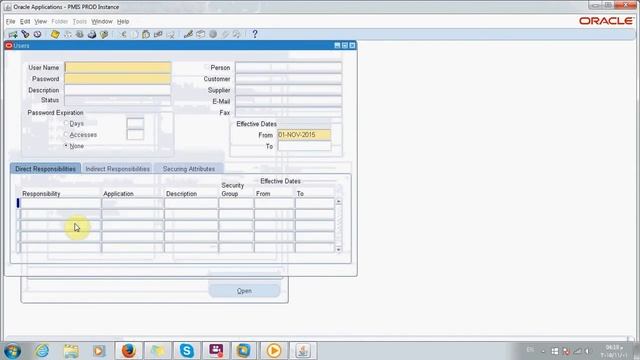Click the Status field
This screenshot has height=360, width=640.
(118, 100)
